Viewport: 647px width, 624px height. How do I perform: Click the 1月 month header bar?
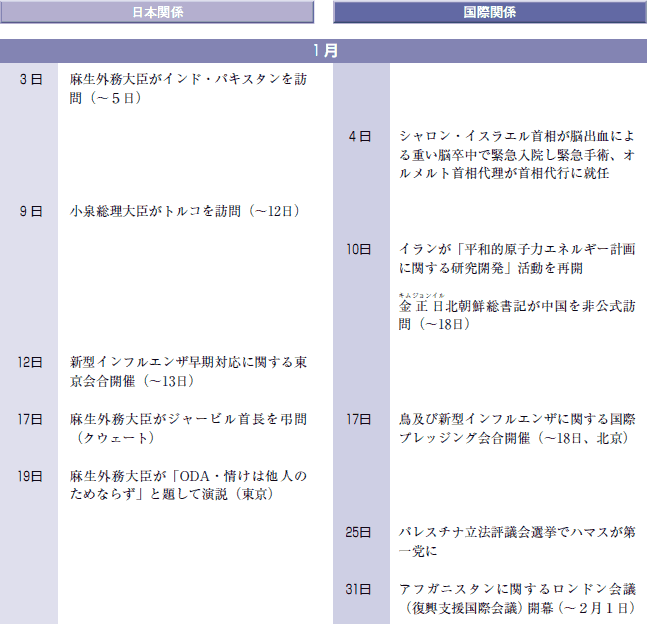point(323,50)
